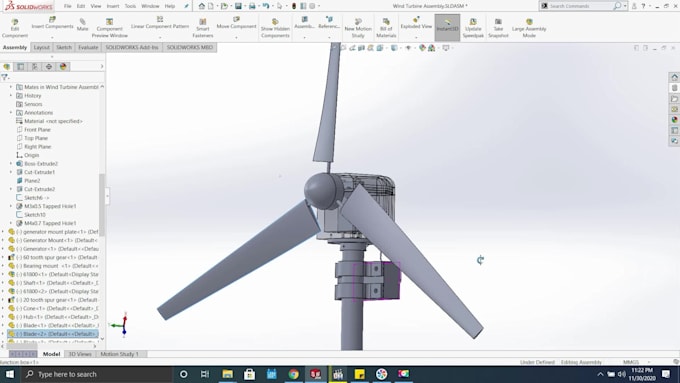Open the PropertyManager tab icon

pos(20,66)
